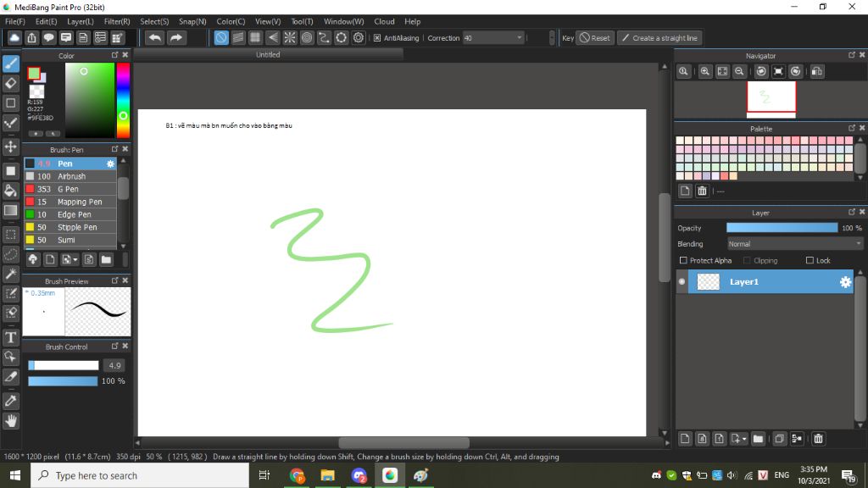
Task: Select the Move tool
Action: point(10,147)
